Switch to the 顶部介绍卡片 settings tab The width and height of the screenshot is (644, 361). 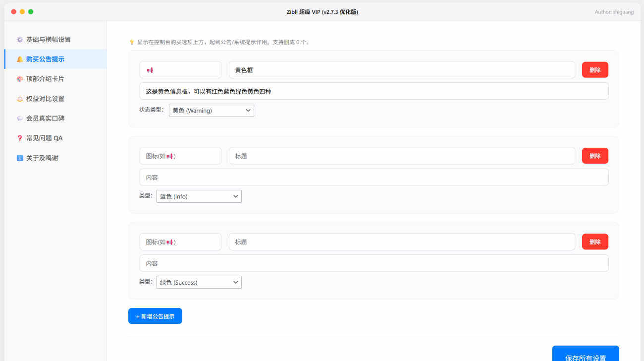tap(45, 79)
